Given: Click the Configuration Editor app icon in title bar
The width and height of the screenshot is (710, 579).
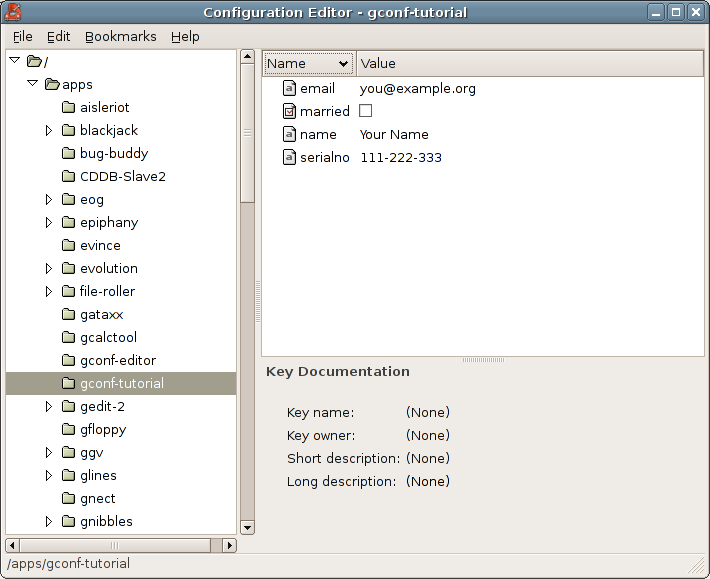Looking at the screenshot, I should tap(13, 12).
